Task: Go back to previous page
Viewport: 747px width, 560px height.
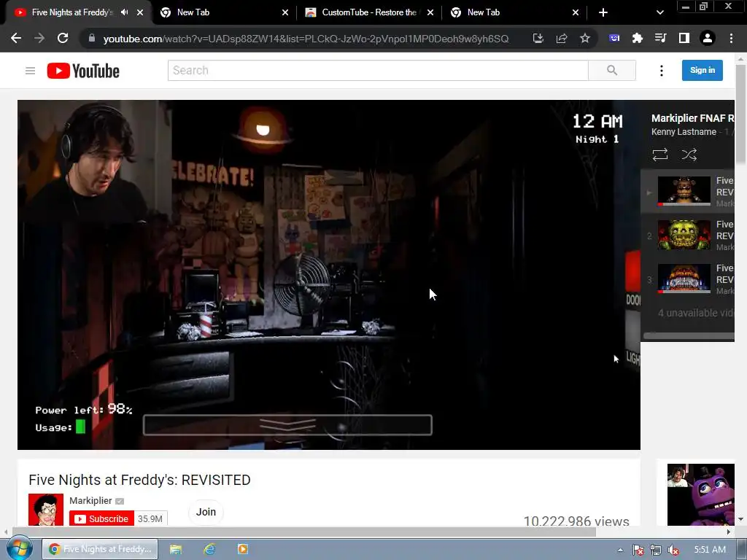Action: pyautogui.click(x=16, y=38)
